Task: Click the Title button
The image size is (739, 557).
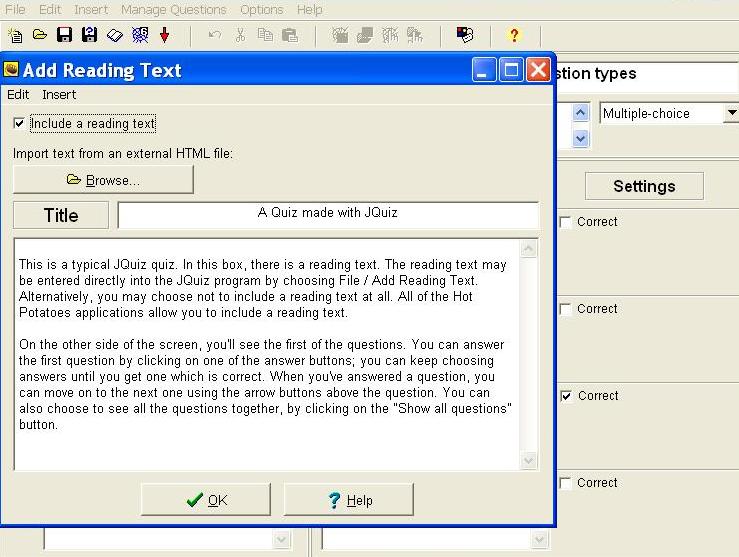Action: point(61,215)
